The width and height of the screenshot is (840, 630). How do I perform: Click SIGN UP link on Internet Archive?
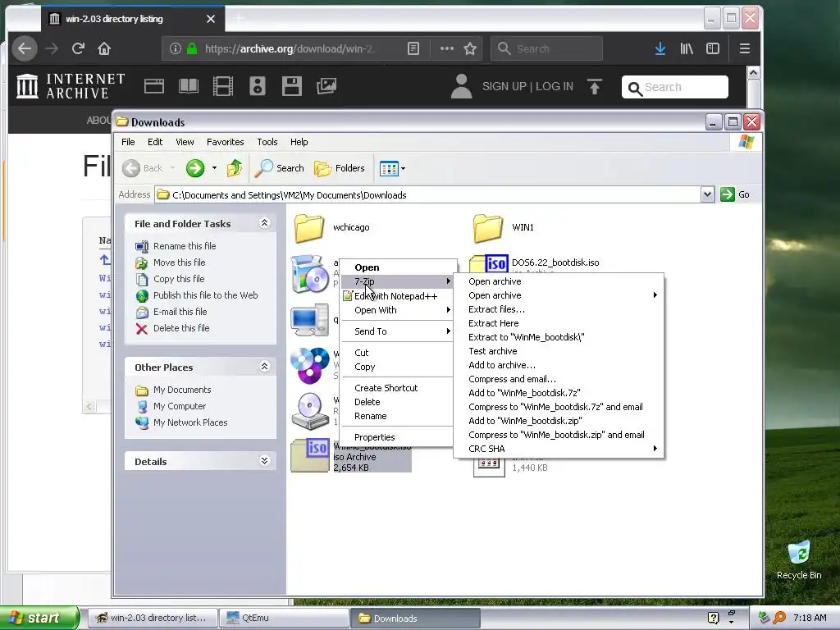(x=504, y=86)
